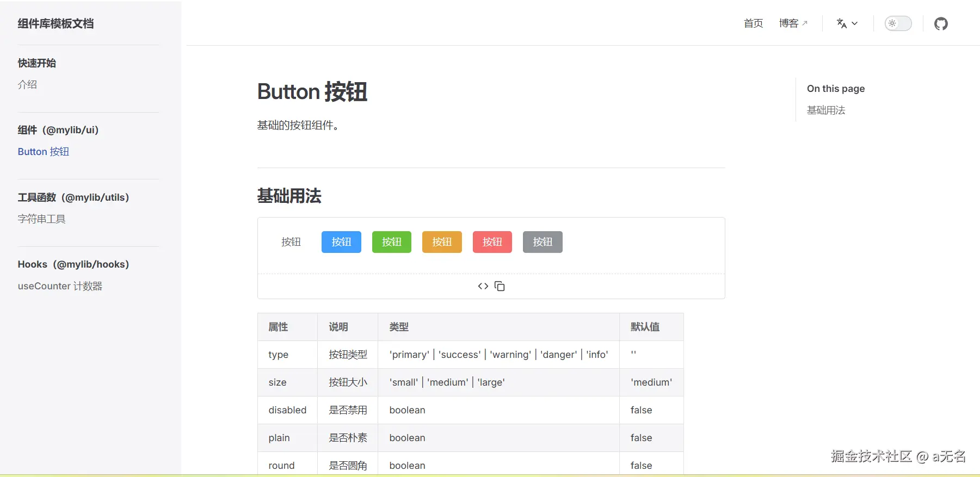Viewport: 980px width, 477px height.
Task: Toggle the dark mode appearance switch
Action: (898, 23)
